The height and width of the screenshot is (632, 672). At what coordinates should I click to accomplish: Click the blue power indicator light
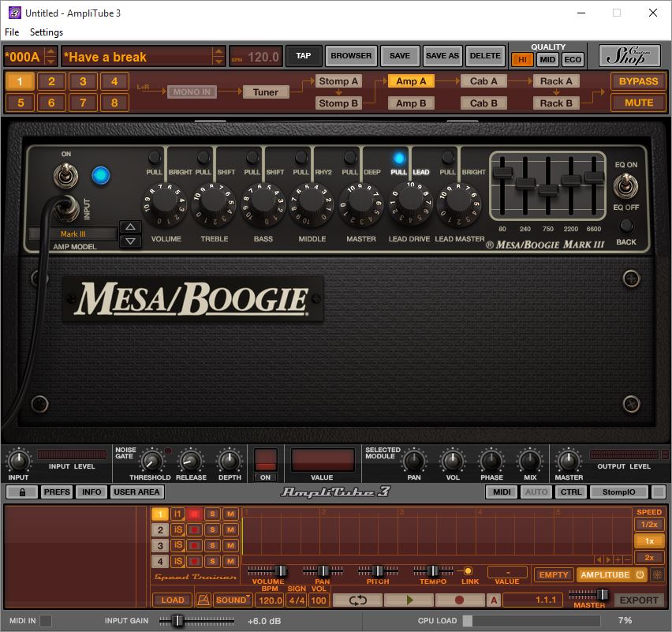(x=101, y=175)
